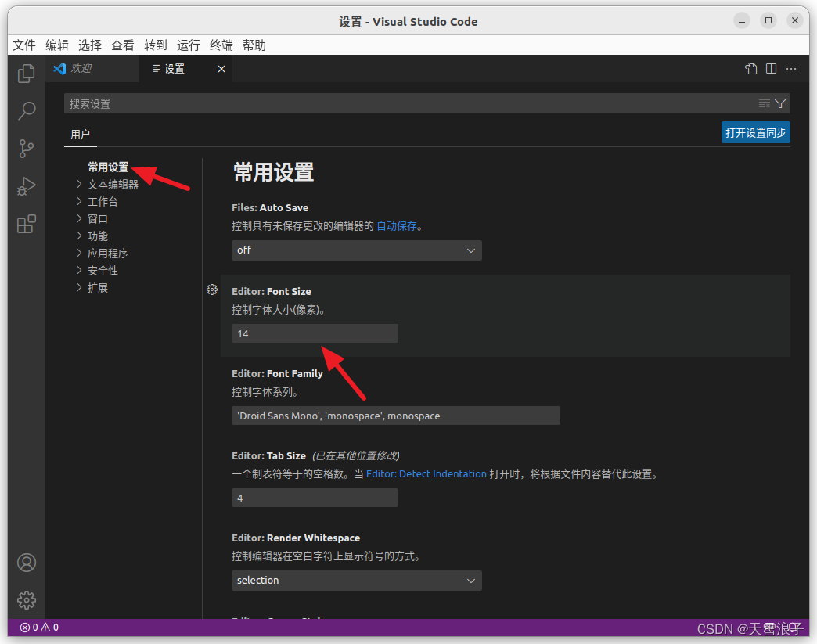Click the Editor: Font Size setting title
Image resolution: width=817 pixels, height=644 pixels.
271,292
